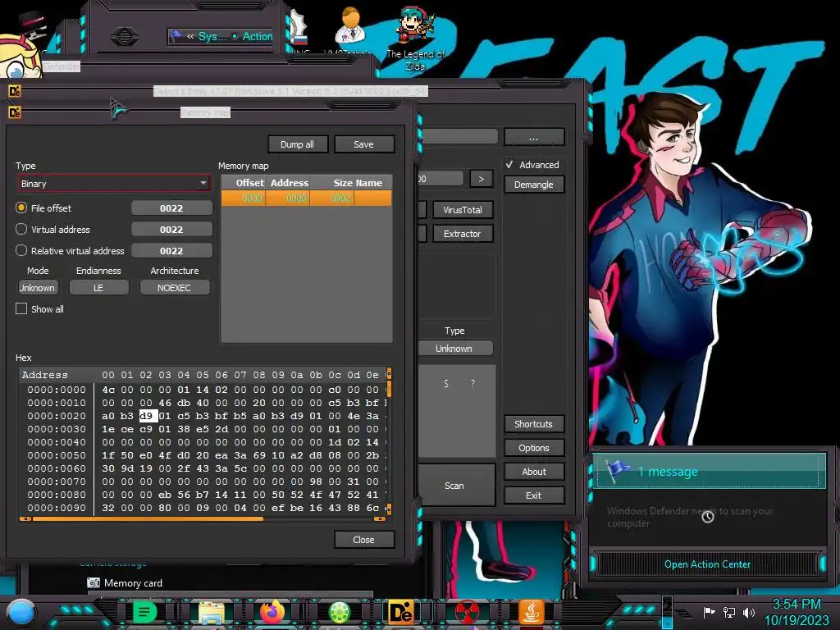Open the Shortcuts dialog

point(533,424)
